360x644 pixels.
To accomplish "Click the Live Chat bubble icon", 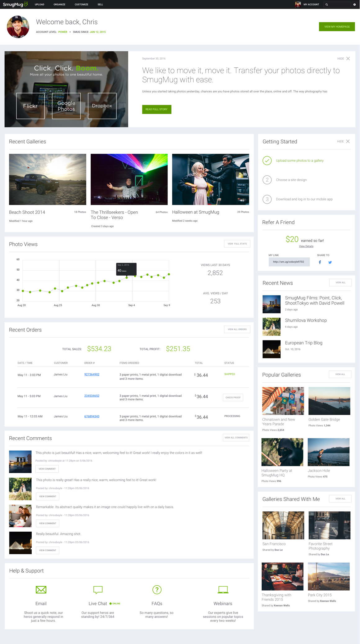I will 98,590.
